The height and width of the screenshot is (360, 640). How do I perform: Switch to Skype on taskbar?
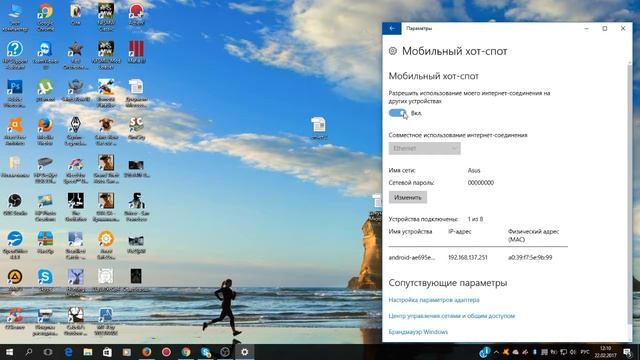coord(205,352)
